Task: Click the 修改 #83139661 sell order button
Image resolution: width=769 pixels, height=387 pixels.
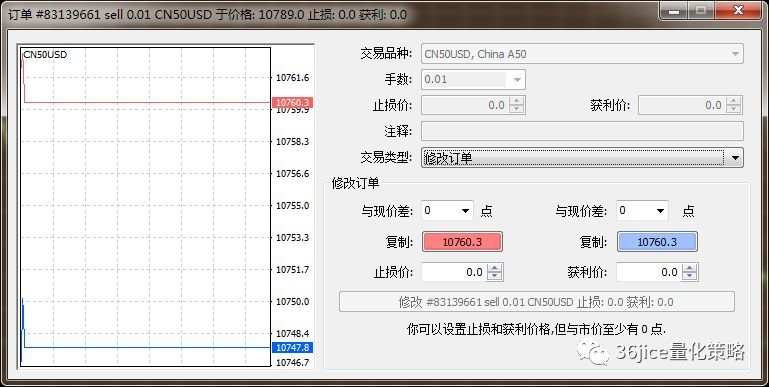Action: (x=537, y=302)
